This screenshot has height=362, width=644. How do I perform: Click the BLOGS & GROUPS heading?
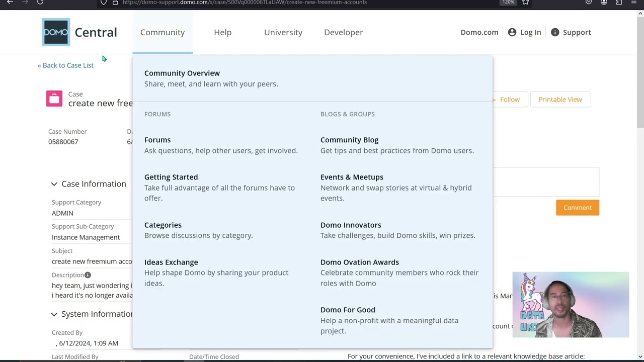[348, 114]
